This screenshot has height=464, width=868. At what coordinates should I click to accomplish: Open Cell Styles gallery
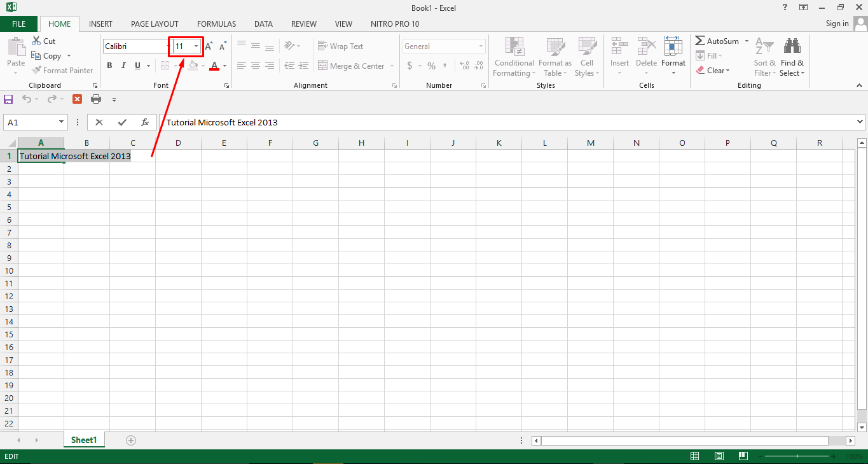[587, 57]
